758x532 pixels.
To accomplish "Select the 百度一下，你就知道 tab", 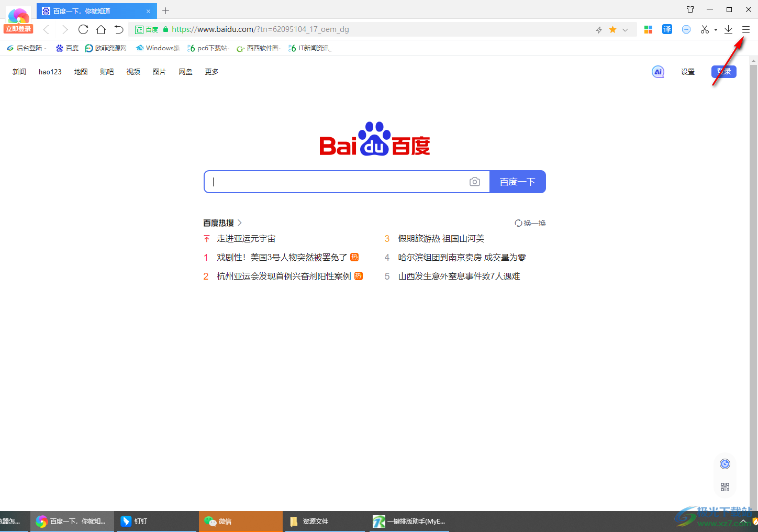I will click(x=97, y=11).
